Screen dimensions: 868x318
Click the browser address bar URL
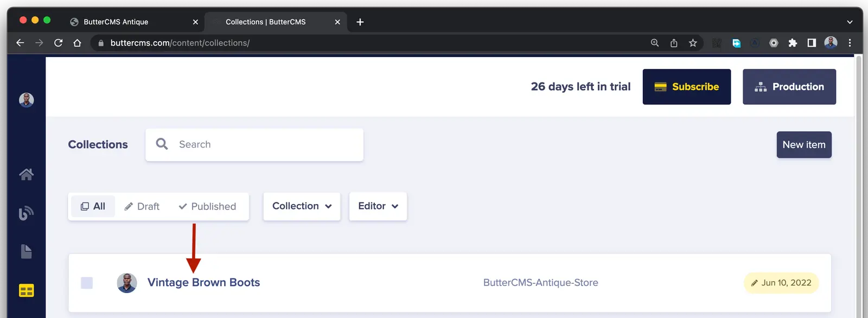pos(180,43)
